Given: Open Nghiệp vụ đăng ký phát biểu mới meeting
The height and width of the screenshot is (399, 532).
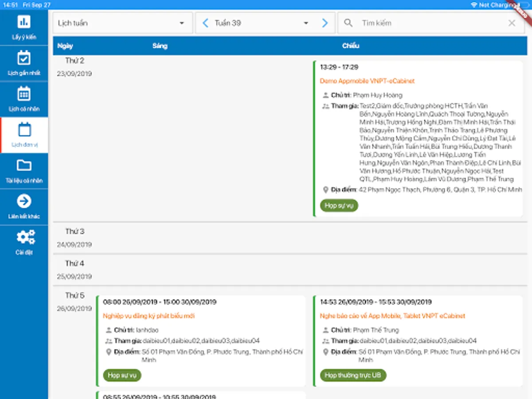Looking at the screenshot, I should (x=149, y=316).
